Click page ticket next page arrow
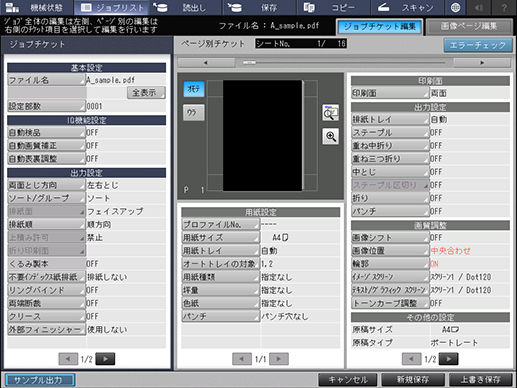517x388 pixels. click(x=448, y=359)
